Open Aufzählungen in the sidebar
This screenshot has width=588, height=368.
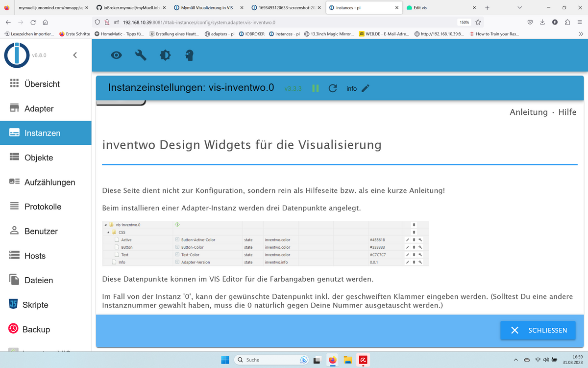pos(46,182)
